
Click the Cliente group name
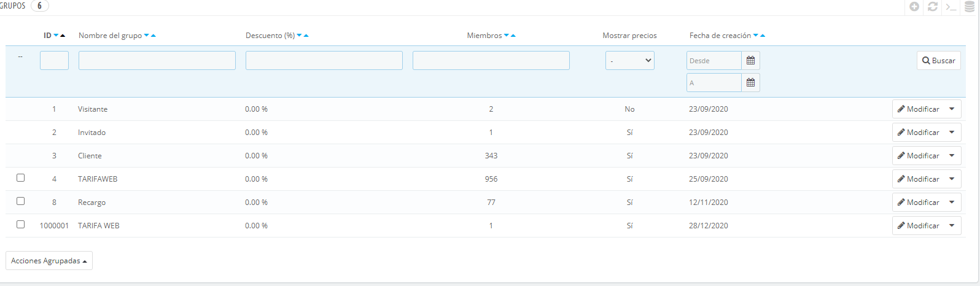90,156
